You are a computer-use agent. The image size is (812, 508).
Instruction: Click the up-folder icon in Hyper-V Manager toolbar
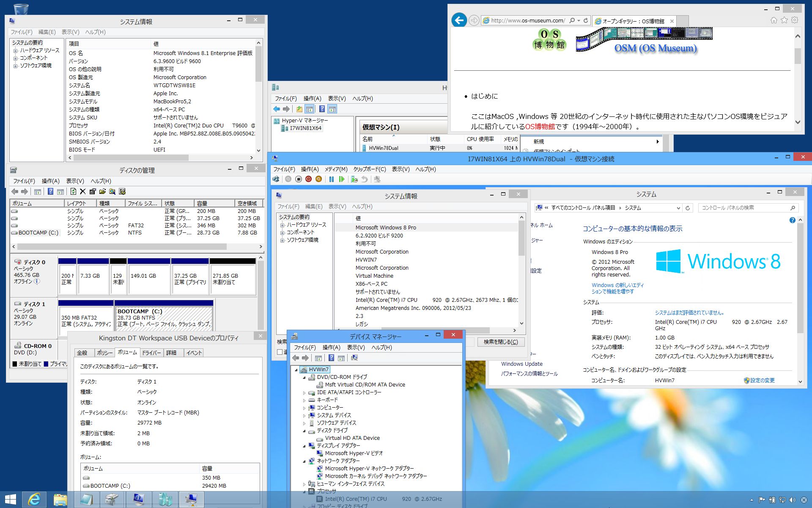(x=299, y=109)
